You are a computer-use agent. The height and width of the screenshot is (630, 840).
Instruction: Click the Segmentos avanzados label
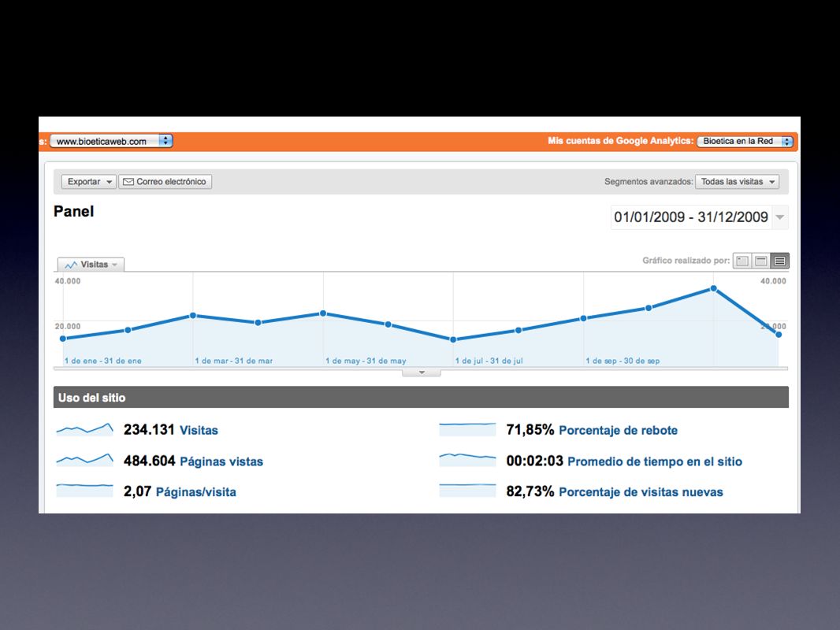pyautogui.click(x=649, y=182)
